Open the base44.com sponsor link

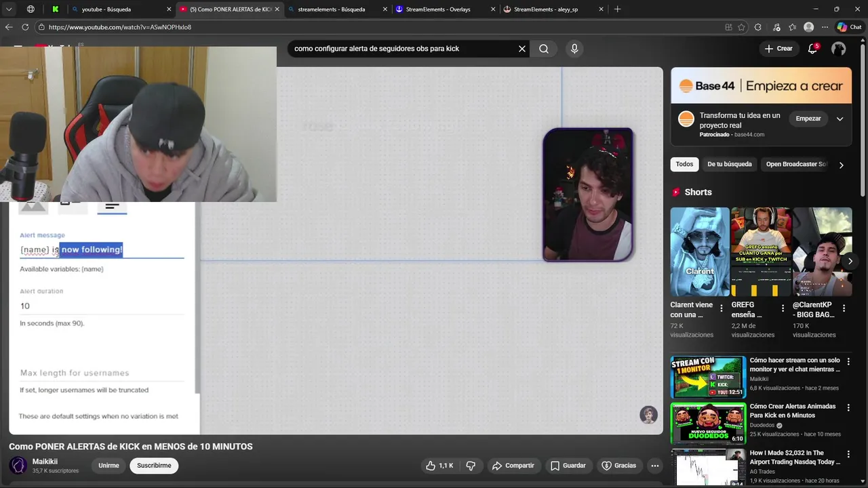pos(749,134)
